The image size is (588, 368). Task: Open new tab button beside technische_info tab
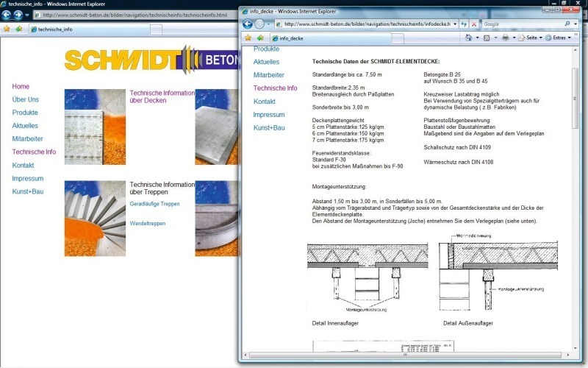click(157, 29)
